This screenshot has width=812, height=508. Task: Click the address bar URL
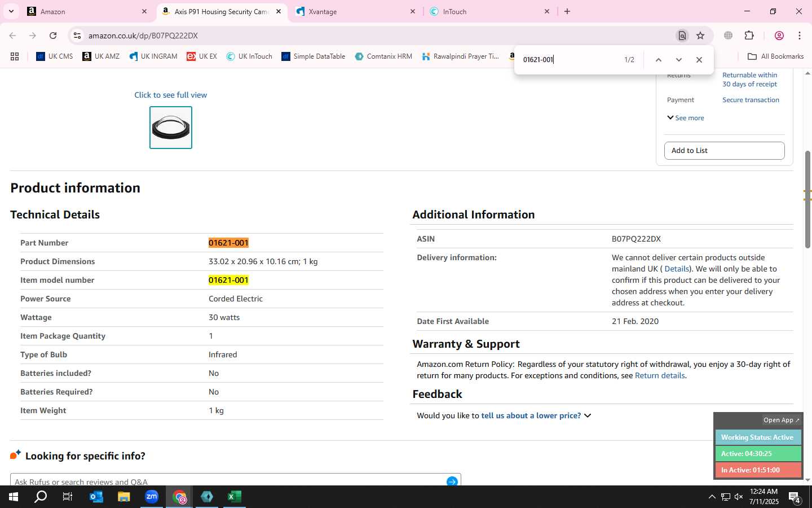(143, 36)
